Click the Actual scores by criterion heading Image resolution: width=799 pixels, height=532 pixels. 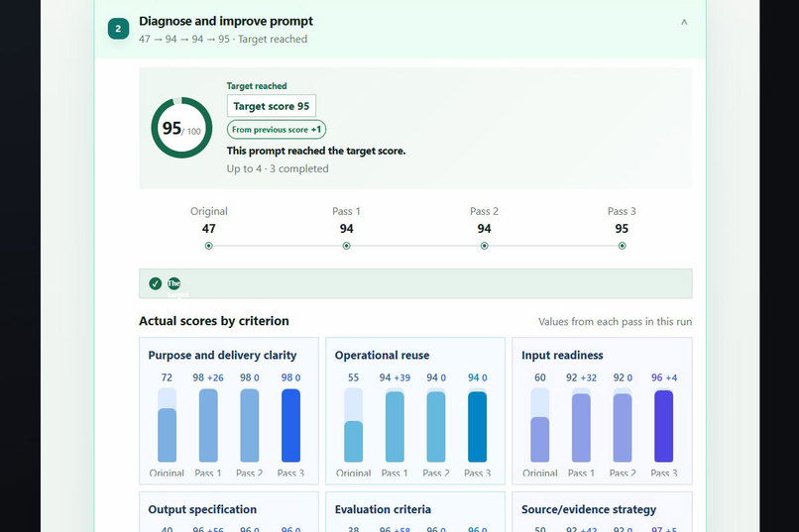[214, 321]
